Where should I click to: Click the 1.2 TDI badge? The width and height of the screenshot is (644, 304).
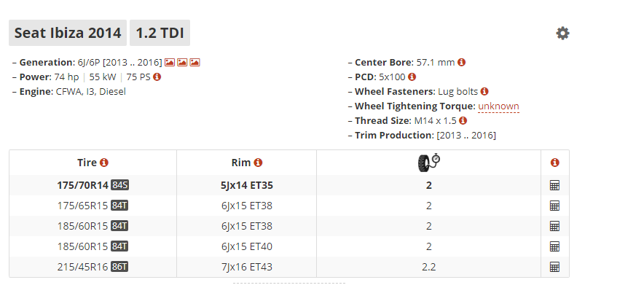(x=160, y=33)
